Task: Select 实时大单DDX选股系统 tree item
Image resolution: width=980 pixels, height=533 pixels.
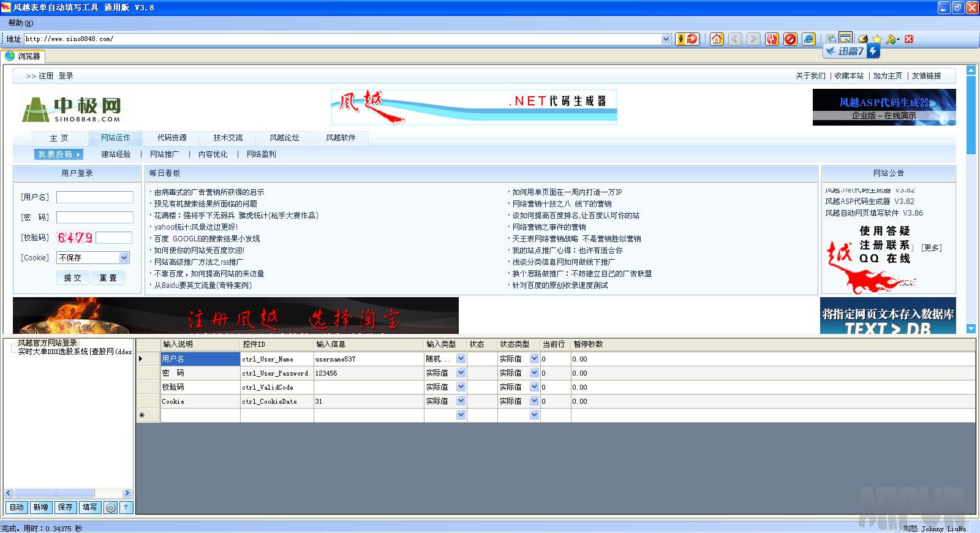Action: pyautogui.click(x=75, y=352)
